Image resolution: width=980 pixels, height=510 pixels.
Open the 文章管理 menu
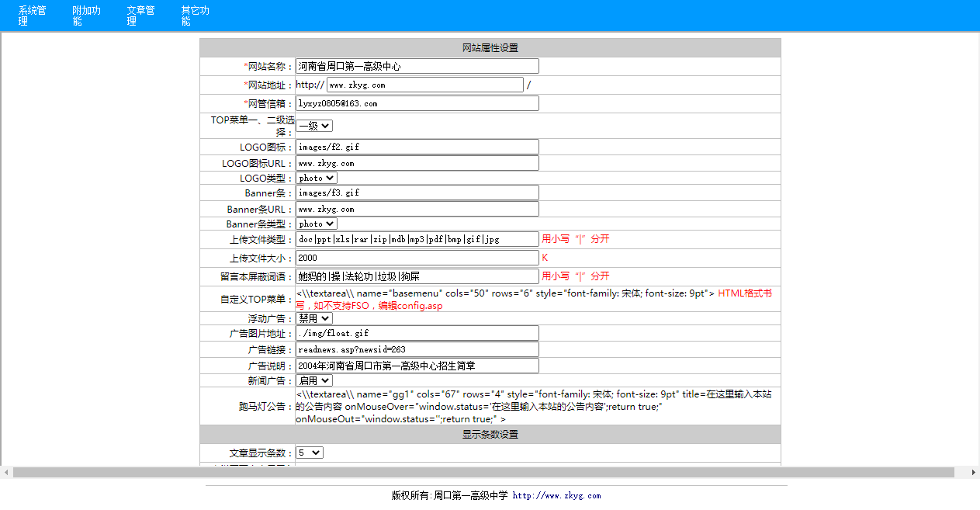141,16
